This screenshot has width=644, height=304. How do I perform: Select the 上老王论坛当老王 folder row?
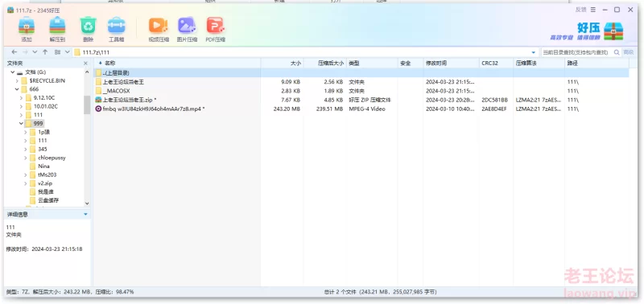[361, 82]
